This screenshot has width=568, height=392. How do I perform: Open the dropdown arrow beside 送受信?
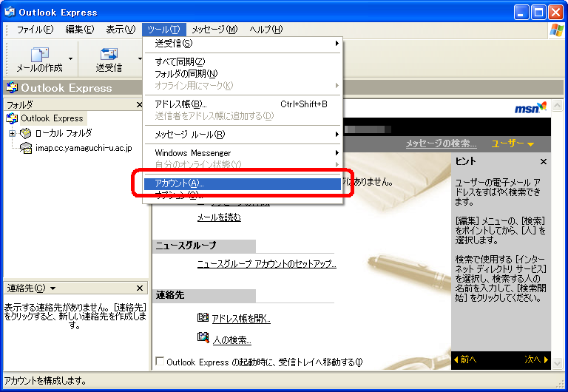140,58
